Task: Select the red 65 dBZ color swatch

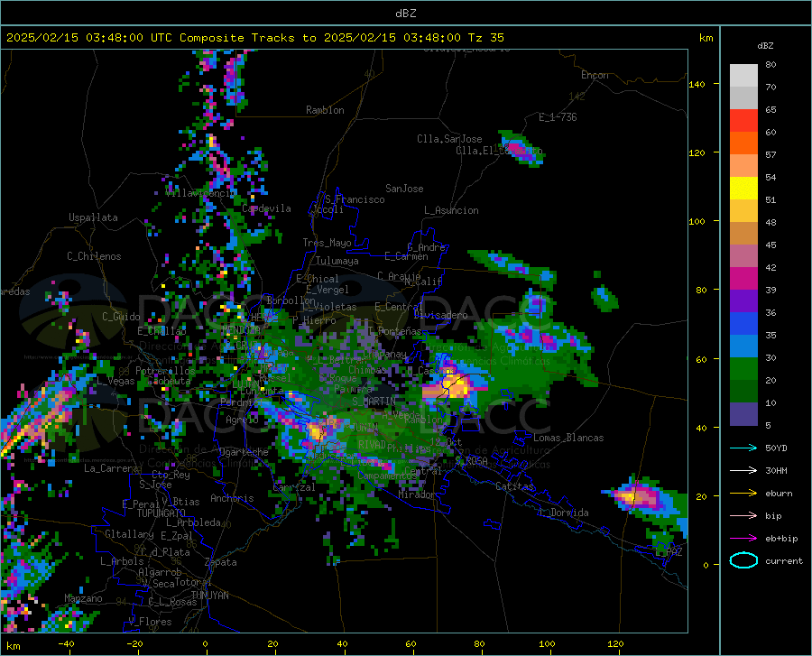Action: [743, 120]
